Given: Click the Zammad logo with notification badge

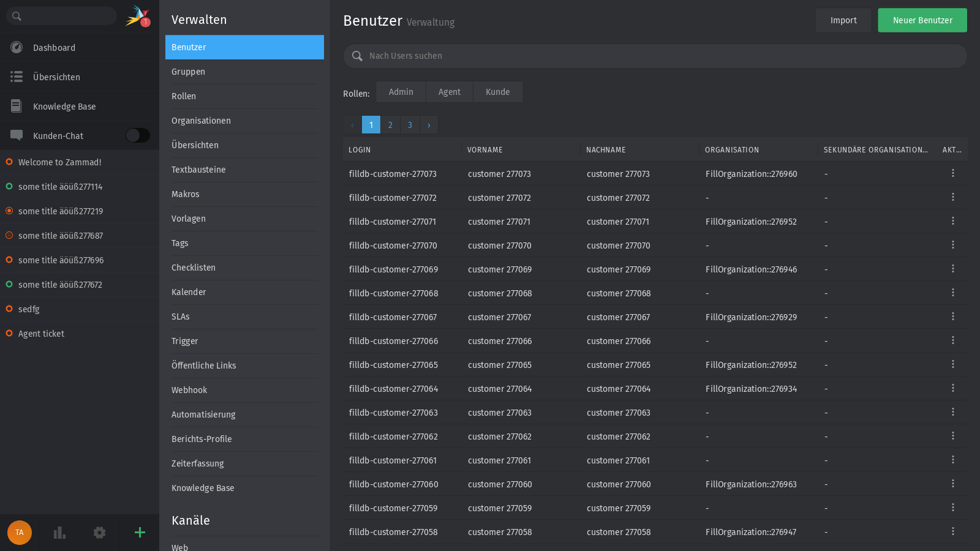Looking at the screenshot, I should [x=137, y=15].
